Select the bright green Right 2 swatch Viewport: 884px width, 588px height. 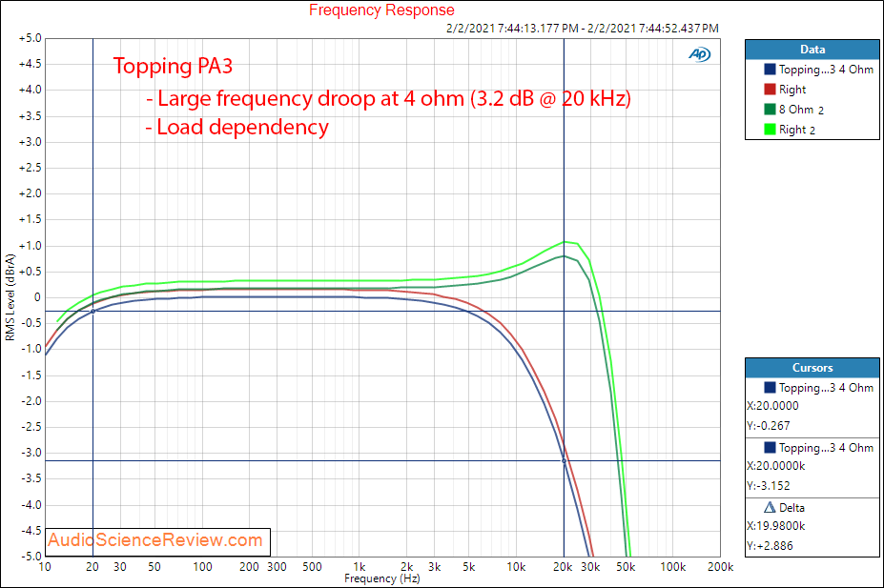770,130
